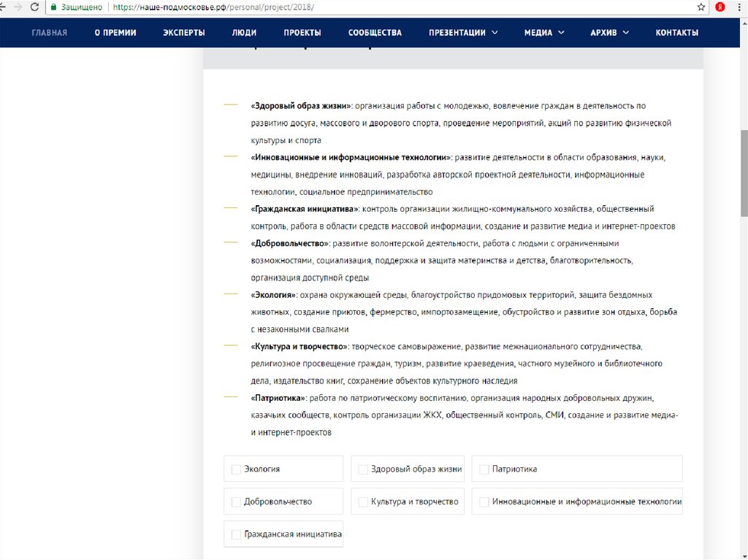Viewport: 748px width, 560px height.
Task: Open the ЭКСПЕРТЫ menu item
Action: (x=184, y=32)
